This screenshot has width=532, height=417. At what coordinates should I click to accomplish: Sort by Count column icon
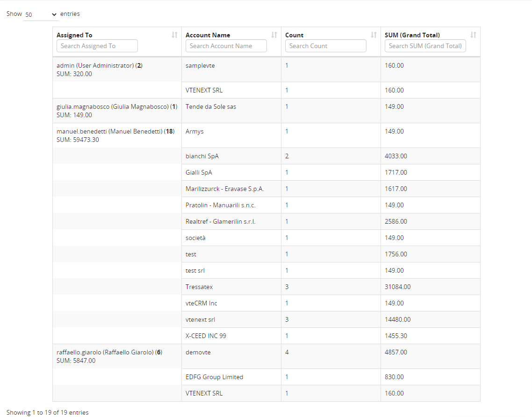pos(374,35)
